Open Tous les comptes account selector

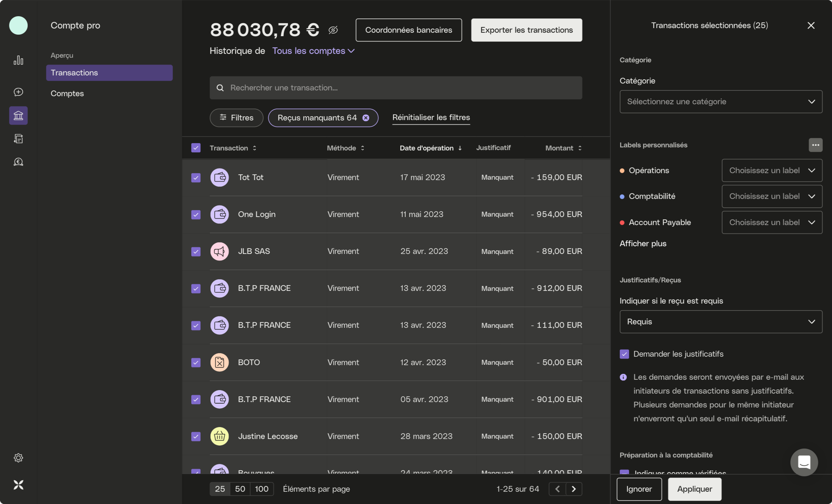[313, 51]
